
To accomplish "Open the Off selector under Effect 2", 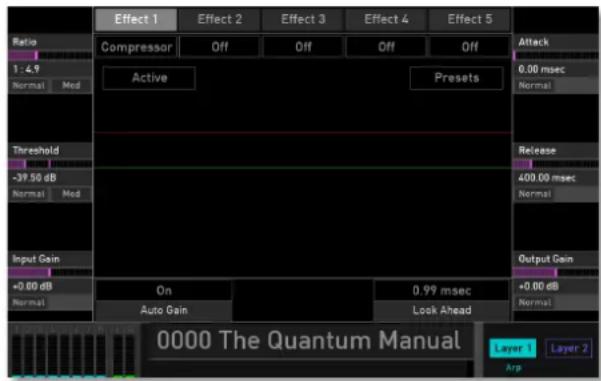I will [x=220, y=47].
